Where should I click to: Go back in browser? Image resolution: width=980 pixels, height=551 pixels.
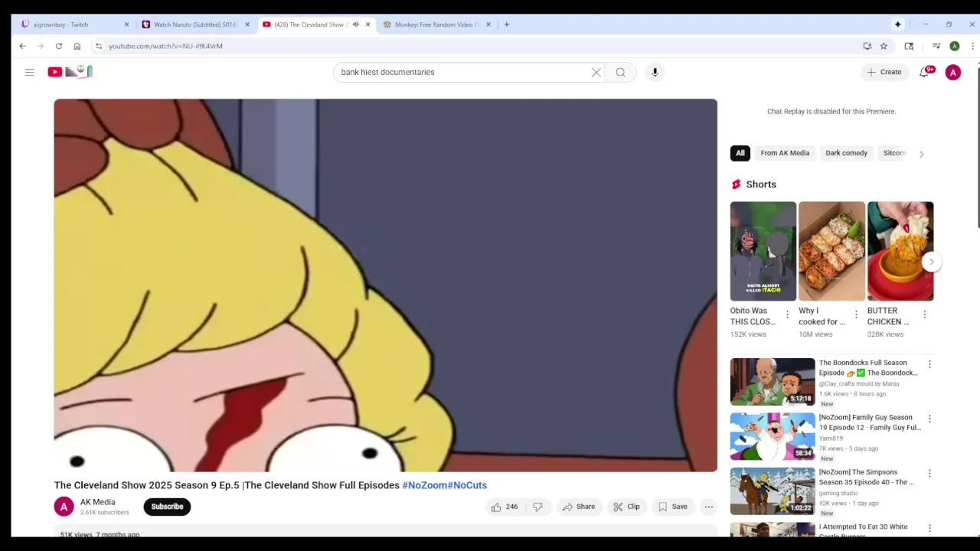tap(22, 46)
